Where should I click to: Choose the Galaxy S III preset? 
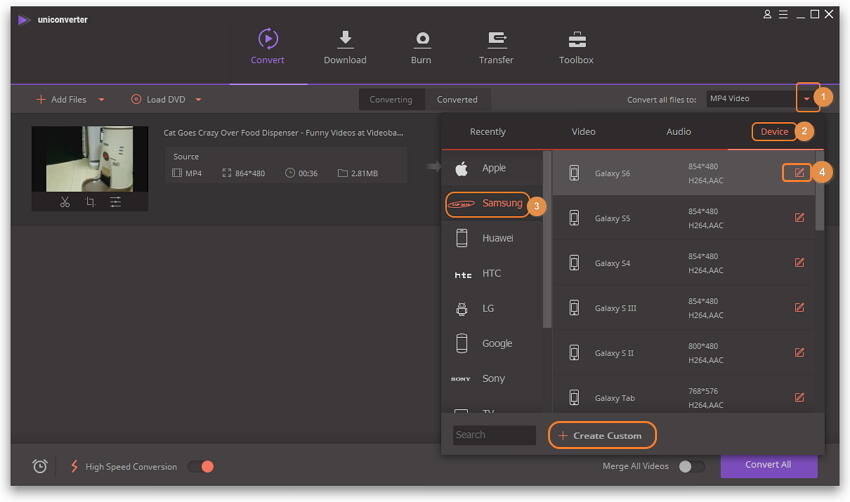683,308
